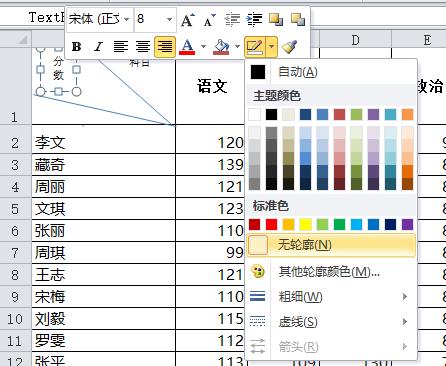Screen dimensions: 446x366
Task: Click the cell containing 张丽
Action: (x=103, y=231)
